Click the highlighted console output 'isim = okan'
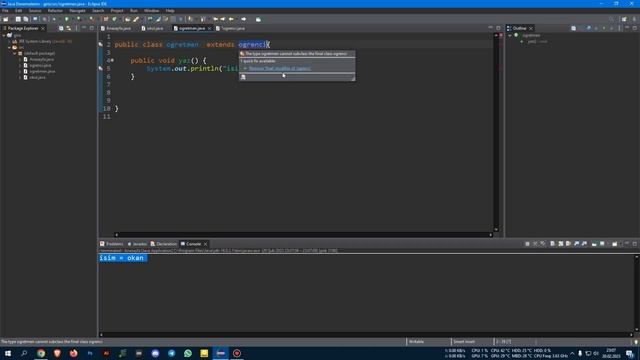The width and height of the screenshot is (640, 360). [x=122, y=258]
